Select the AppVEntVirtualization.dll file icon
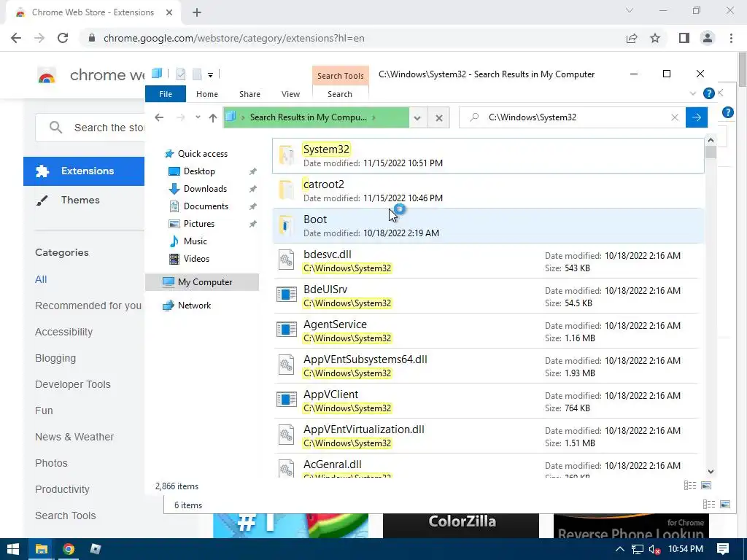Screen dimensions: 747x560 pyautogui.click(x=286, y=436)
